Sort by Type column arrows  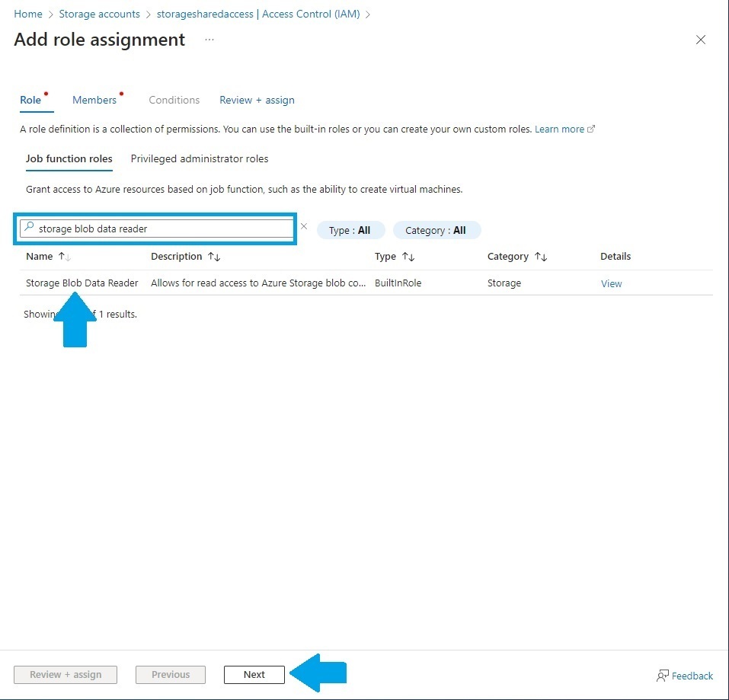[x=408, y=257]
